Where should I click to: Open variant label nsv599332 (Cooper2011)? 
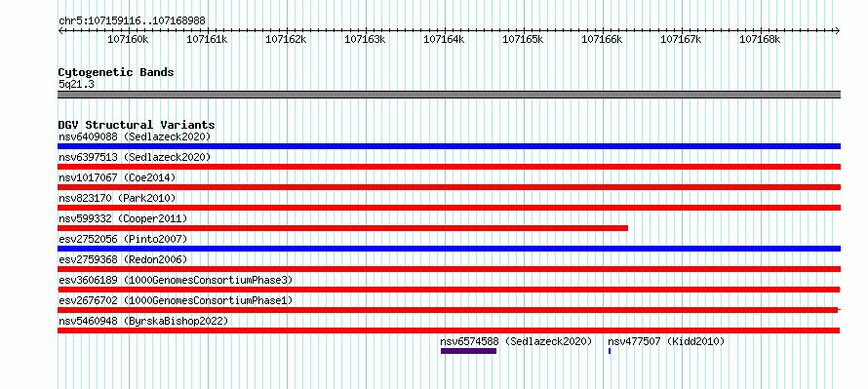coord(123,218)
